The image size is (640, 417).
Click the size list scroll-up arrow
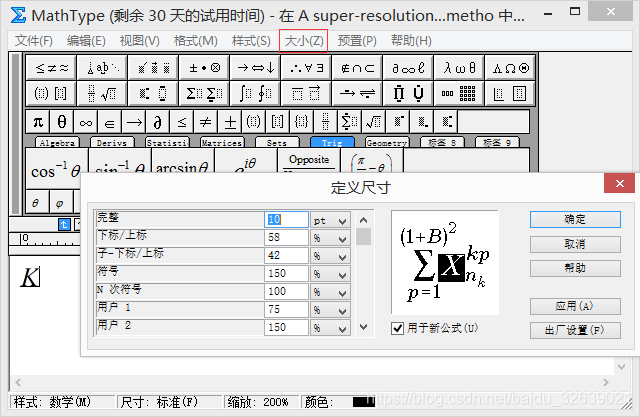pyautogui.click(x=364, y=220)
